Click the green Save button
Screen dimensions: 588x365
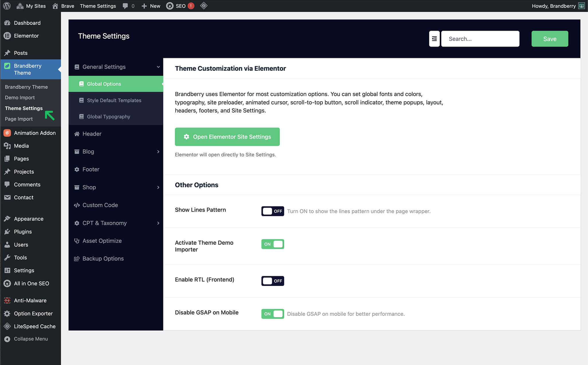(x=549, y=39)
